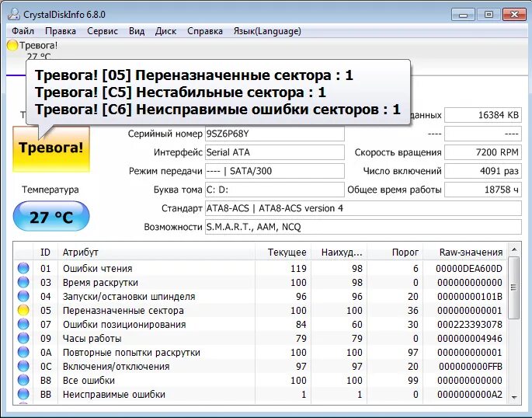Click the 27 °C temperature button
This screenshot has width=532, height=418.
(51, 217)
